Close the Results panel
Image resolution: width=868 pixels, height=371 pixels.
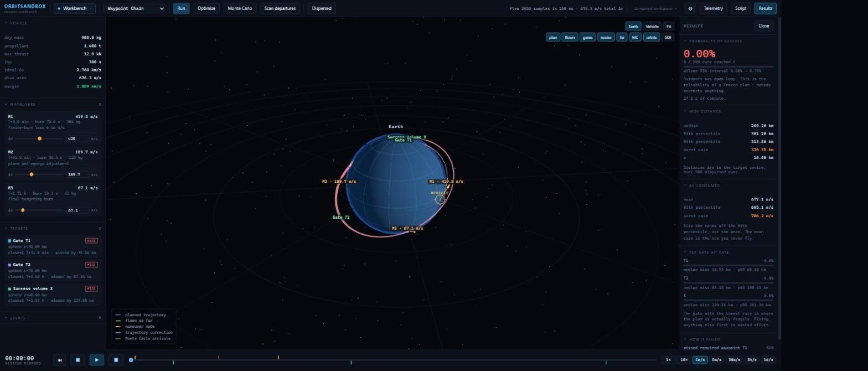[x=764, y=26]
